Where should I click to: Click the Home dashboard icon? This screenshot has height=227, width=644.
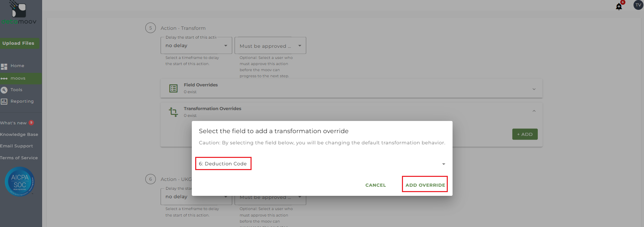pyautogui.click(x=4, y=66)
